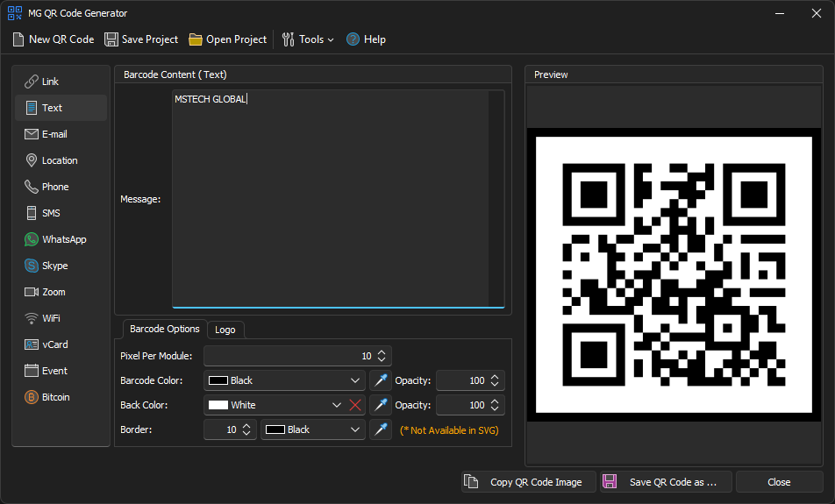Expand the Barcode Color dropdown

(355, 380)
